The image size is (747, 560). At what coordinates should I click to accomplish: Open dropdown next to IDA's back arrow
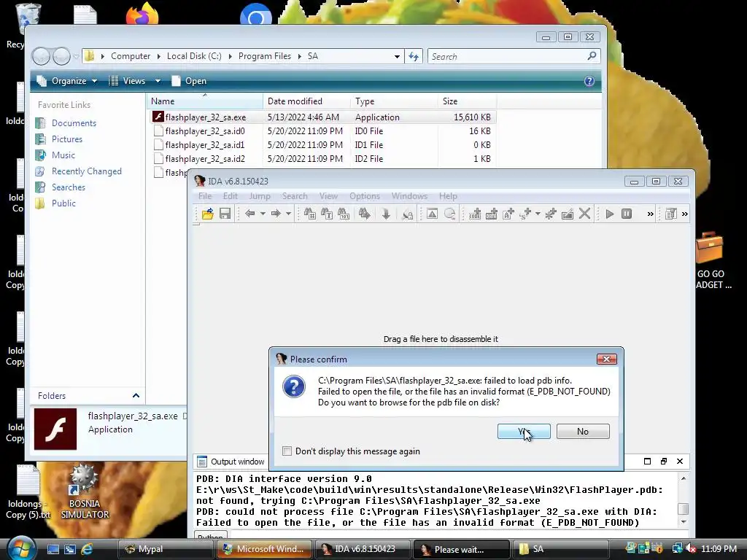click(x=263, y=214)
